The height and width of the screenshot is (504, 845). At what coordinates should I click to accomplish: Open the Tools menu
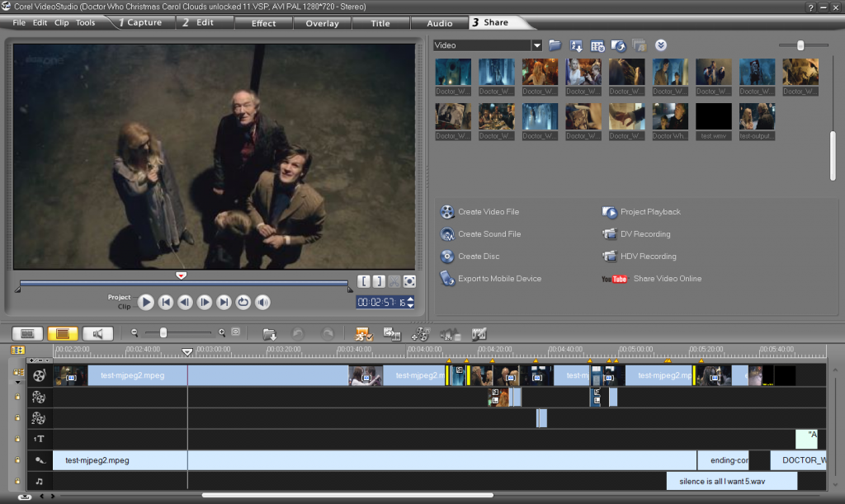tap(85, 22)
